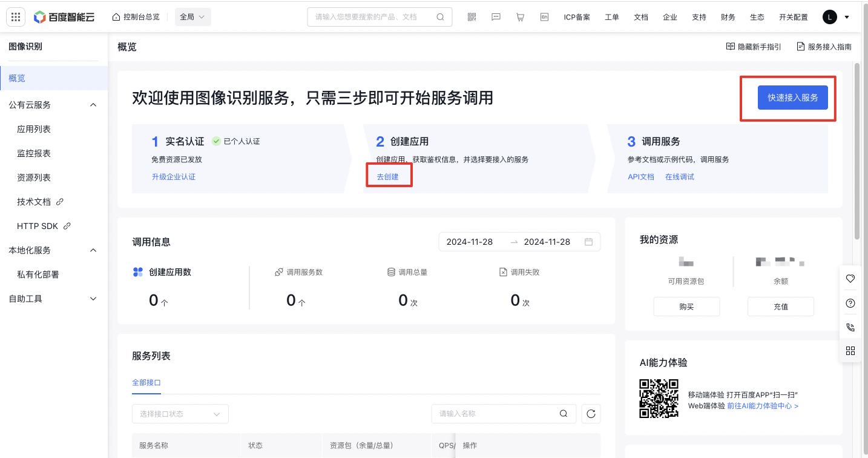Image resolution: width=868 pixels, height=458 pixels.
Task: Open 私有化部署 in the sidebar
Action: pos(38,274)
